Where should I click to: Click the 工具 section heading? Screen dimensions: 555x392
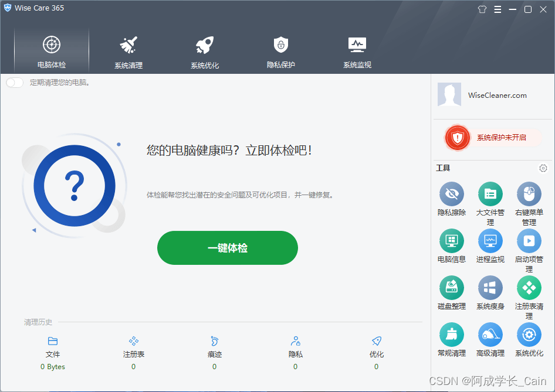pos(443,168)
